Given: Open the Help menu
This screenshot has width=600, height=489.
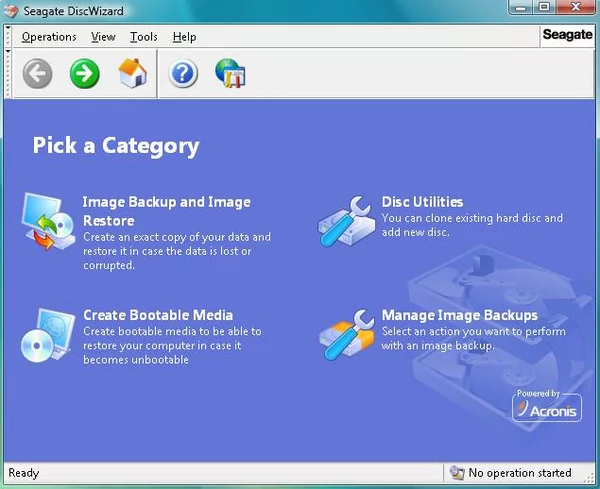Looking at the screenshot, I should [x=184, y=37].
